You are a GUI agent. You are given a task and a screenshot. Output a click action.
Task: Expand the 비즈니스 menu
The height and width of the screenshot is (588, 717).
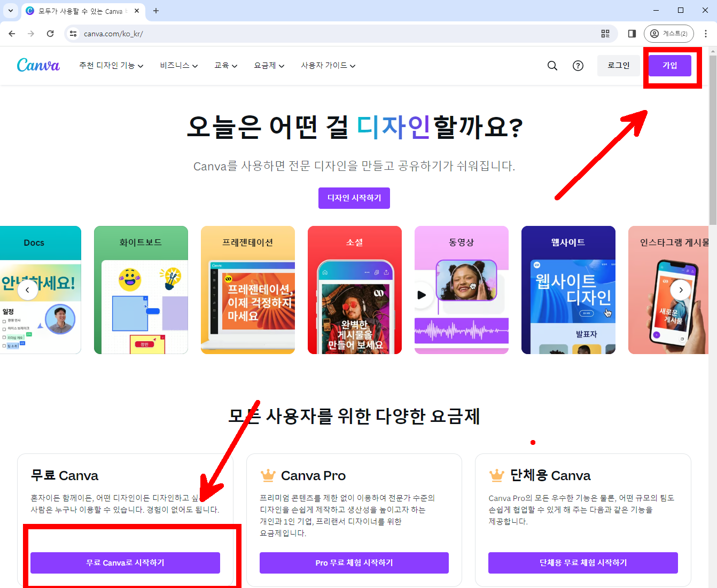pyautogui.click(x=179, y=66)
